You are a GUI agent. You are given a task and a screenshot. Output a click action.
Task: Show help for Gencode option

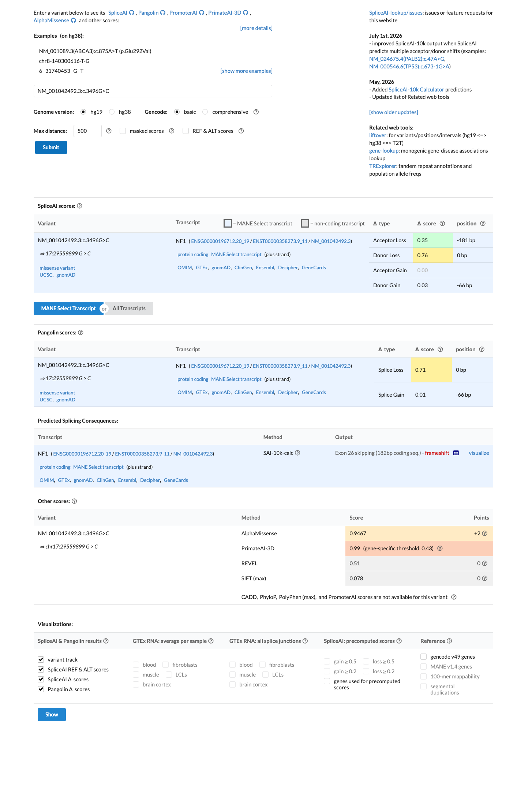pos(256,112)
